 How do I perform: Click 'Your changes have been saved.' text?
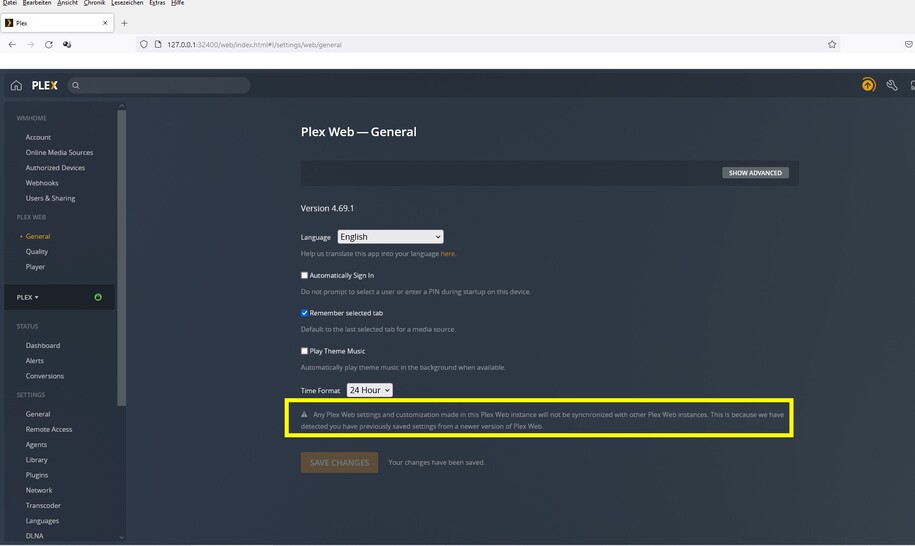coord(436,463)
